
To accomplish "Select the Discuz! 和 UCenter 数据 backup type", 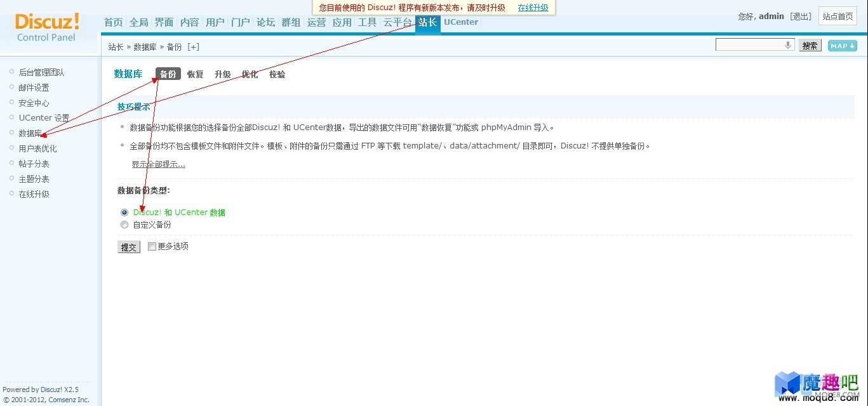I will point(124,213).
